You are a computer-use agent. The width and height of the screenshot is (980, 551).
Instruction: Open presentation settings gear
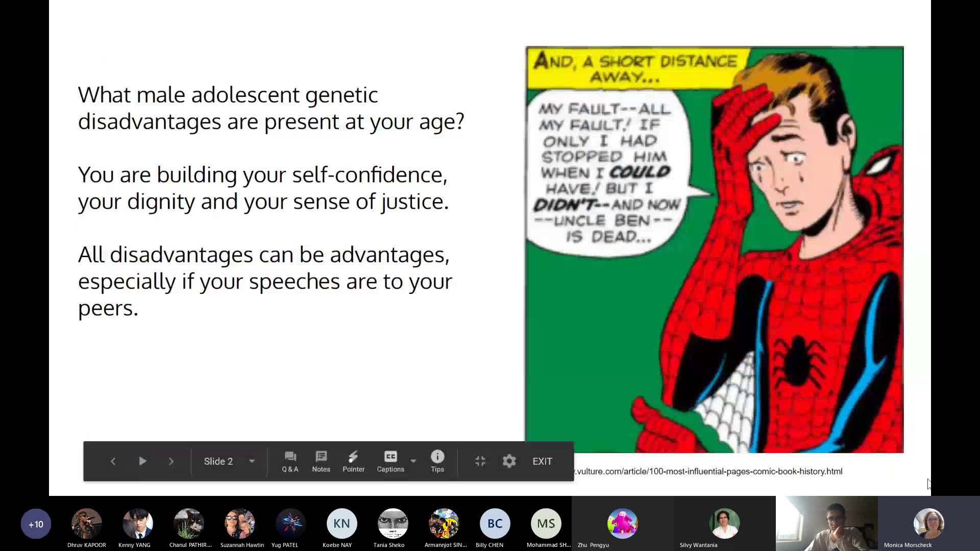pyautogui.click(x=509, y=461)
